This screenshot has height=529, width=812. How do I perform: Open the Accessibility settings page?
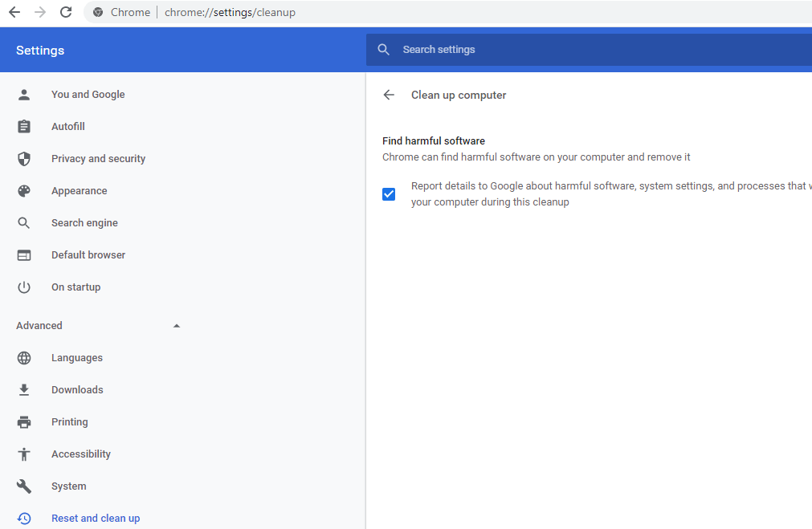pyautogui.click(x=81, y=454)
